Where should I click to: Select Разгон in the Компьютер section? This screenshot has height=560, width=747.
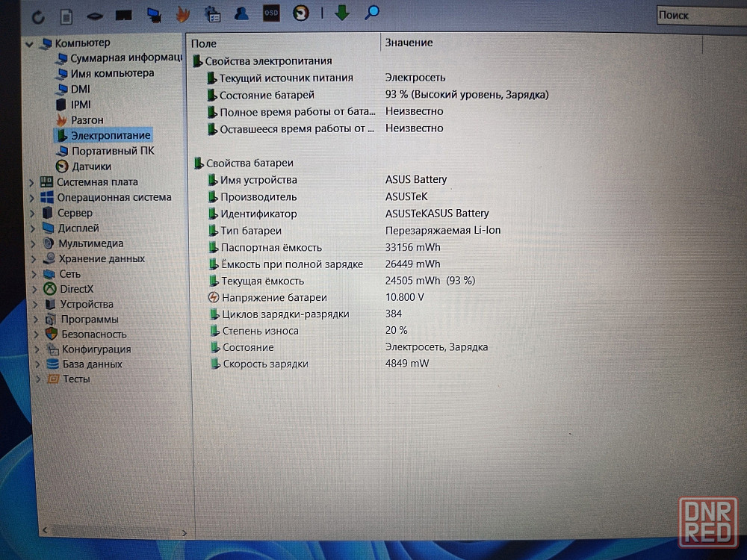pos(87,120)
